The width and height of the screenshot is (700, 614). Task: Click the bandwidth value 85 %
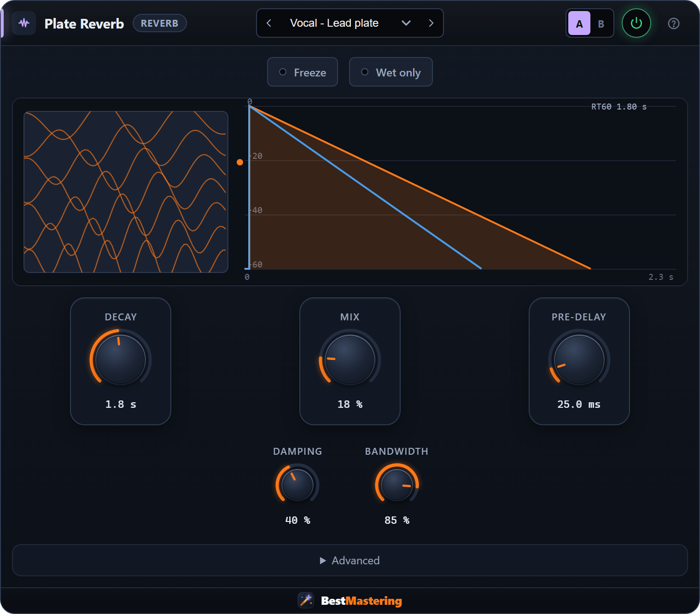pos(397,520)
